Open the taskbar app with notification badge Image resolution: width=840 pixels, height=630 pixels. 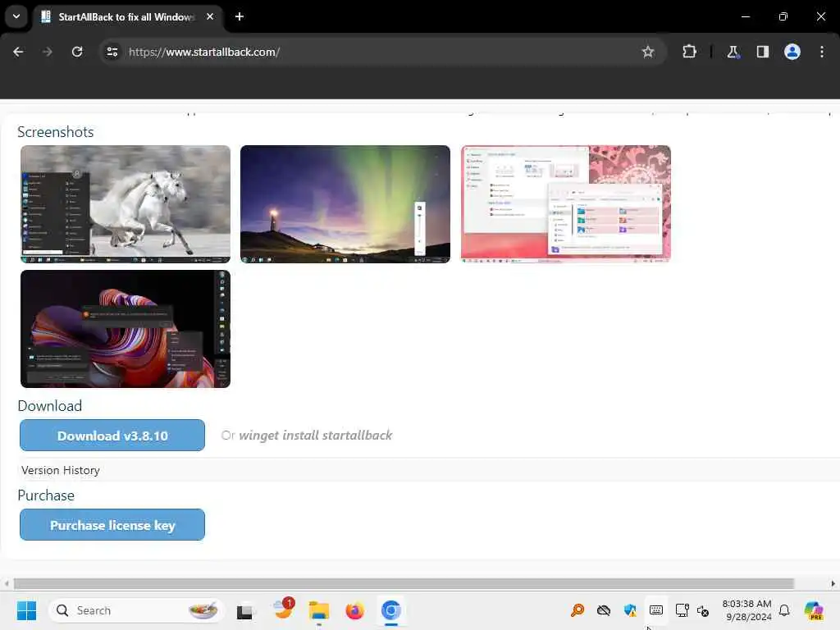click(283, 609)
